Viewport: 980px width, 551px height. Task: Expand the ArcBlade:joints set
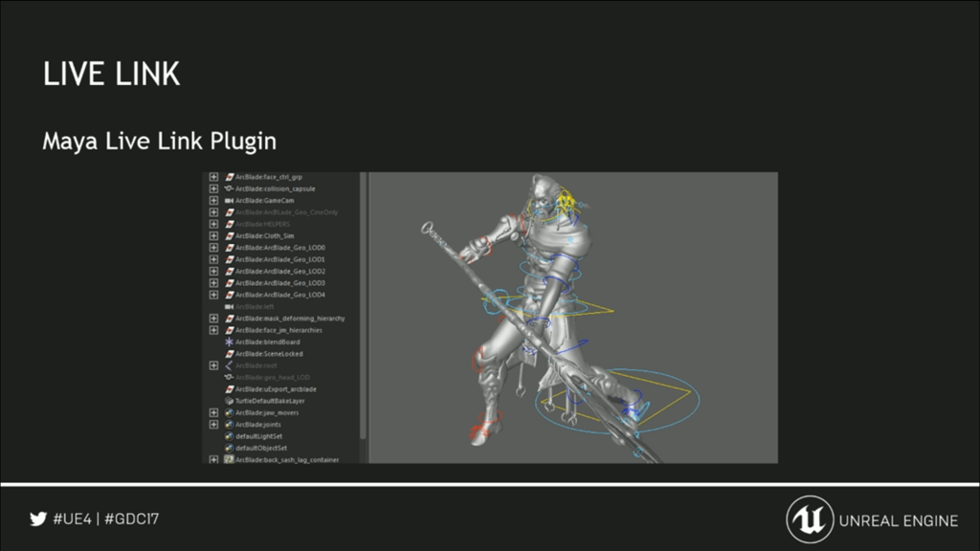(x=213, y=425)
